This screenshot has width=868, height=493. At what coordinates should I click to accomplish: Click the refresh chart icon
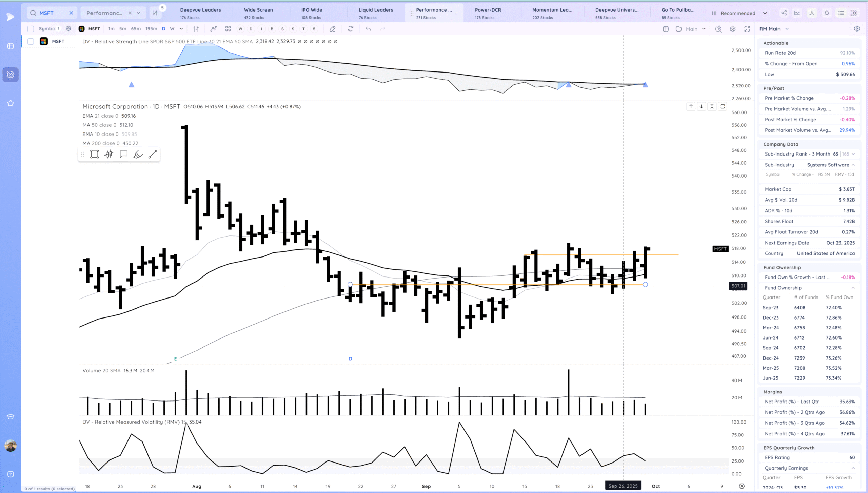350,29
